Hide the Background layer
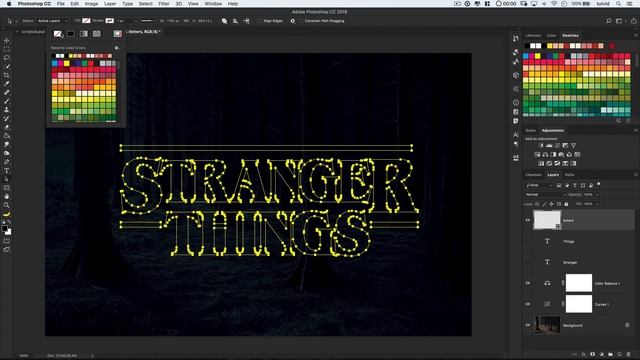This screenshot has height=360, width=640. click(527, 325)
